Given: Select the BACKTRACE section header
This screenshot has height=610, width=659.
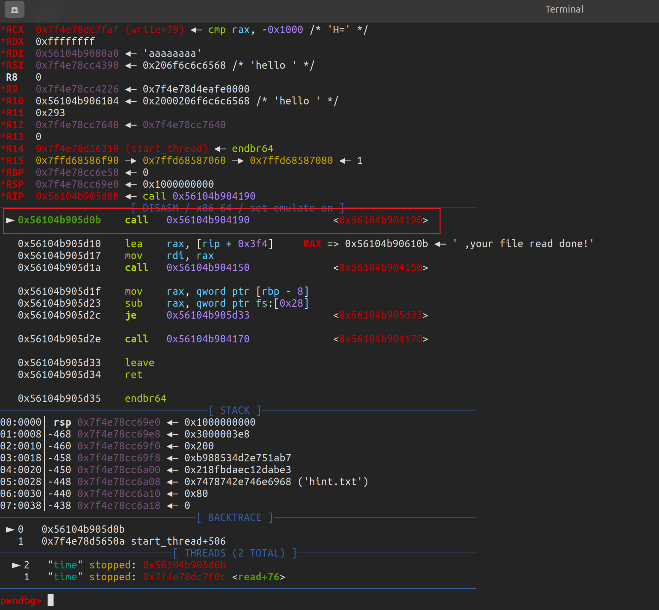Looking at the screenshot, I should tap(235, 518).
